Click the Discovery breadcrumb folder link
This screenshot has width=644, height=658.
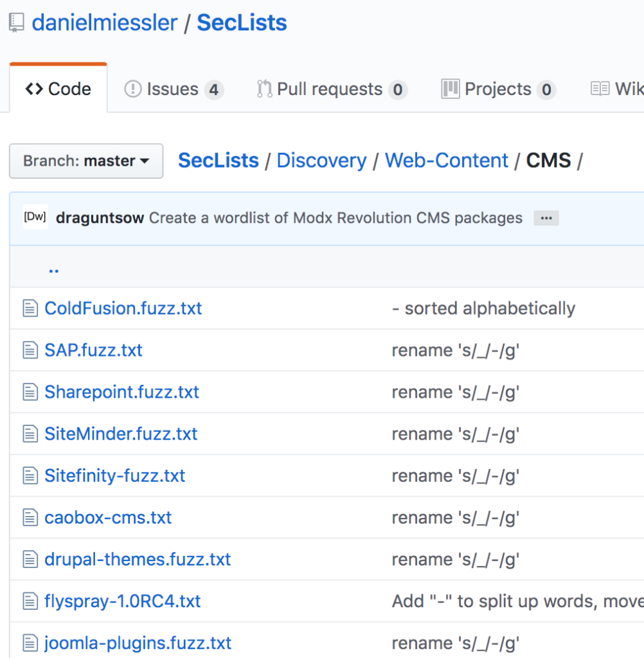tap(321, 161)
